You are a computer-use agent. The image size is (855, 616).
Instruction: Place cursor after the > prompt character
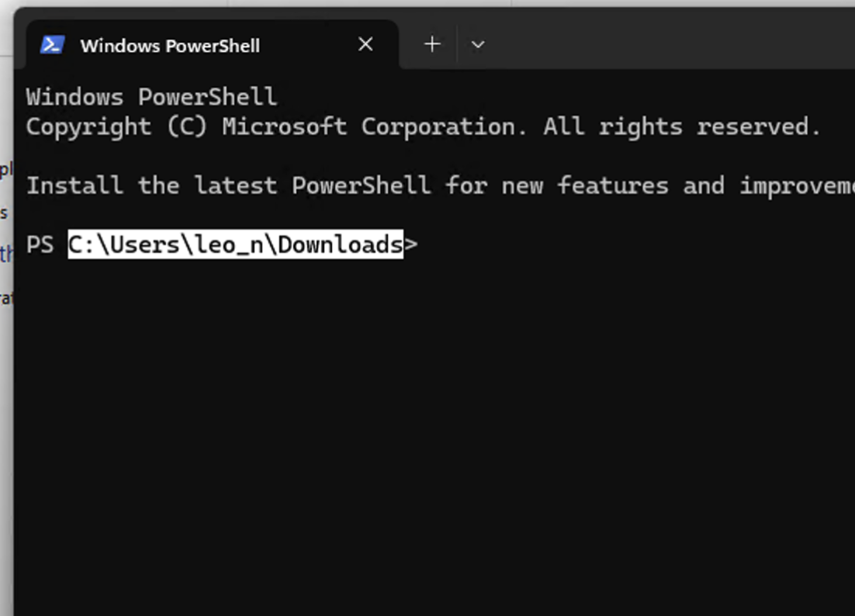[424, 244]
